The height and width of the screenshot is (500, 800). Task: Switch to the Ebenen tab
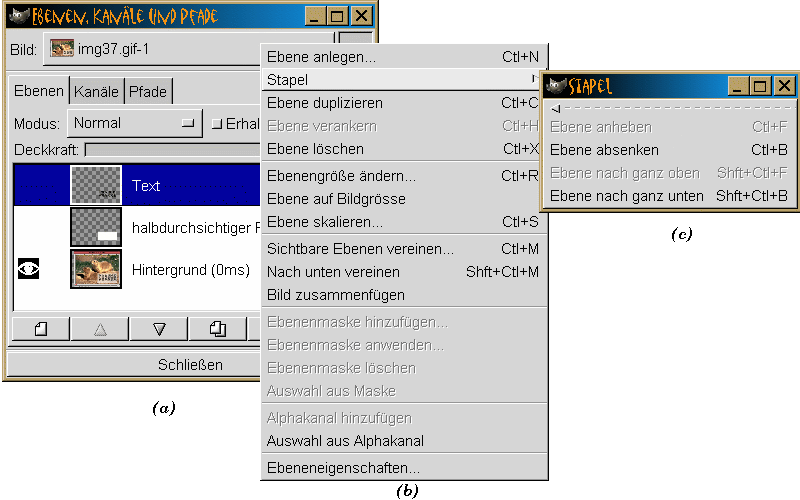pyautogui.click(x=38, y=91)
